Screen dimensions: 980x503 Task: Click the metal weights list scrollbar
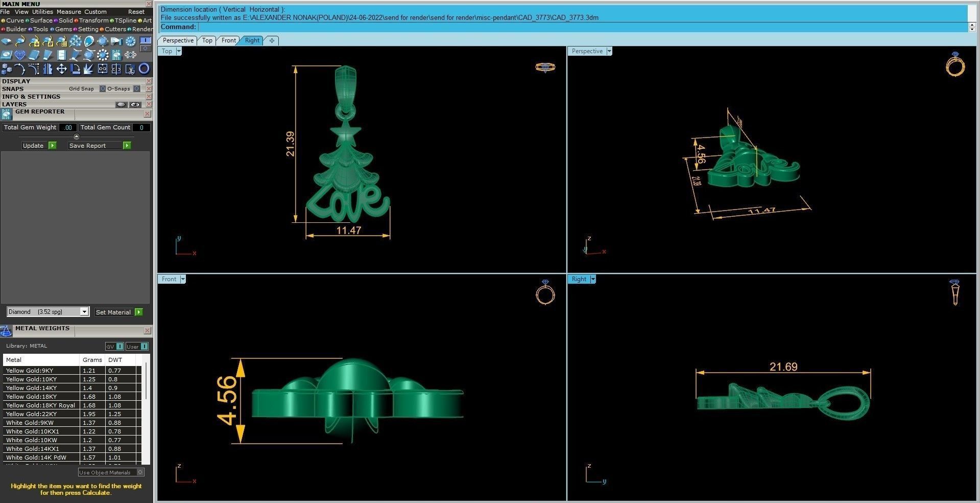tap(147, 381)
